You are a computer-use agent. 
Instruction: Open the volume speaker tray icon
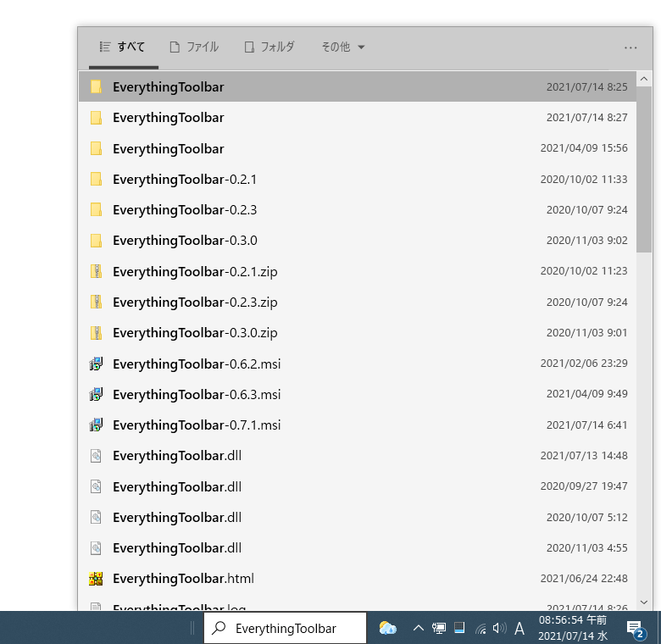coord(499,629)
